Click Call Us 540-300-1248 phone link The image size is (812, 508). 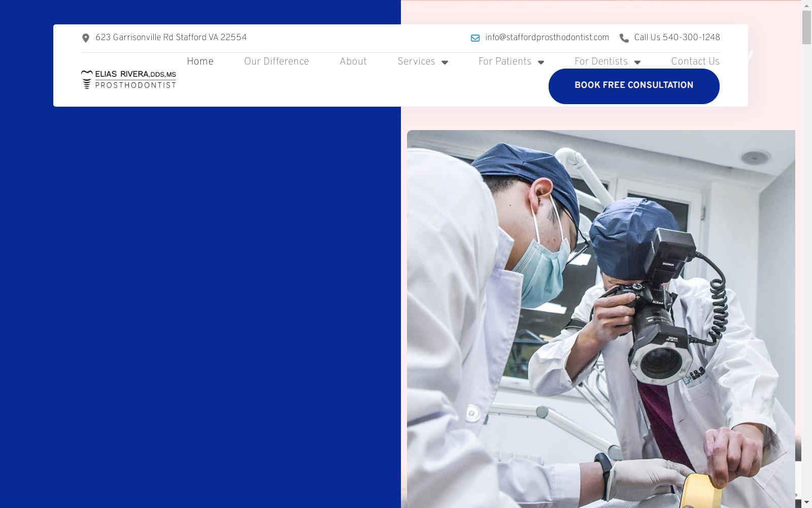pos(677,38)
